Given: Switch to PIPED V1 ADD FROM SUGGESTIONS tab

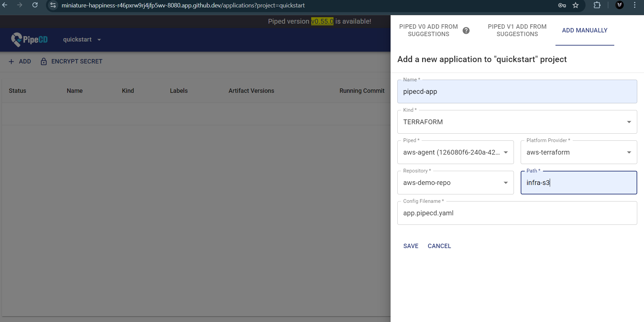Looking at the screenshot, I should (517, 30).
